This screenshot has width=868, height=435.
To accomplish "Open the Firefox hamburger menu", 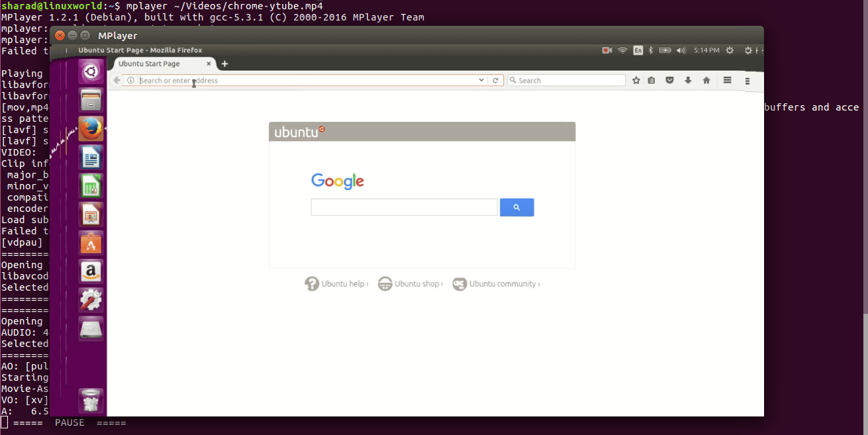I will [727, 80].
